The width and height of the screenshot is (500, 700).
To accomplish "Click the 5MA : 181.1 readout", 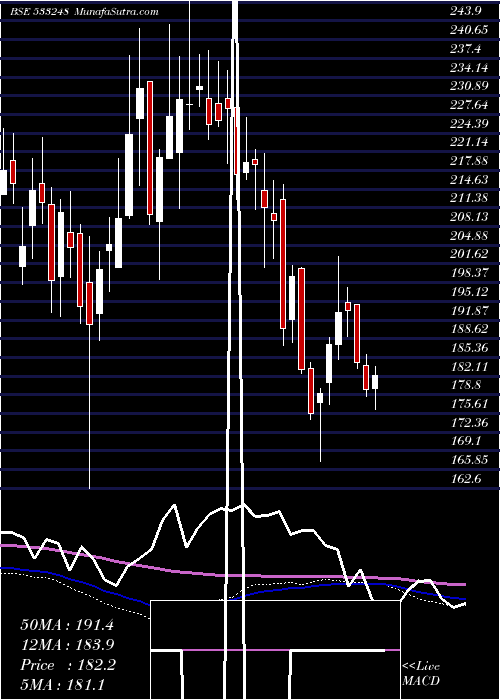I will pyautogui.click(x=64, y=684).
